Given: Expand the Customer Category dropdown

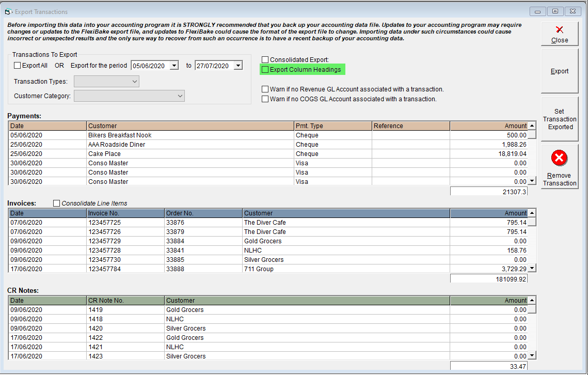Looking at the screenshot, I should 129,96.
